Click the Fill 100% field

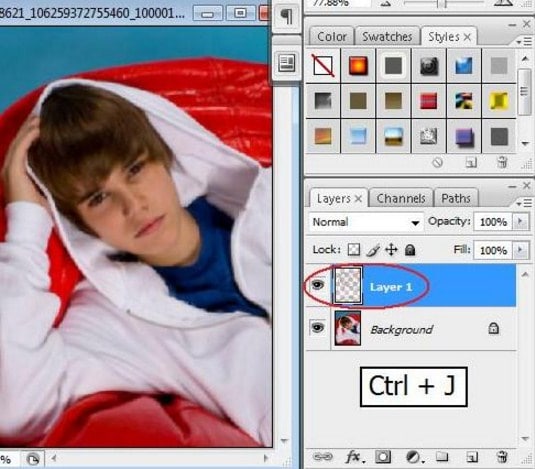pyautogui.click(x=493, y=250)
